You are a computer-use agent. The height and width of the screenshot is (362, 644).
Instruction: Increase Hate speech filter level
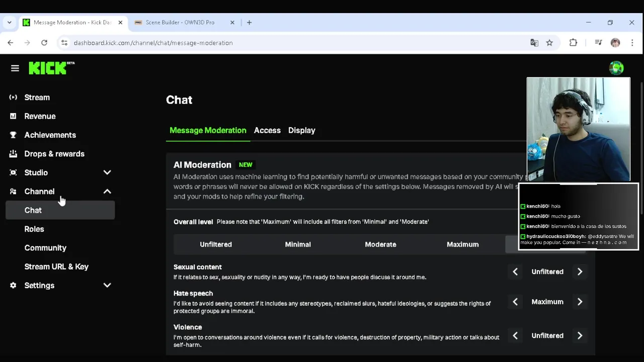tap(580, 302)
